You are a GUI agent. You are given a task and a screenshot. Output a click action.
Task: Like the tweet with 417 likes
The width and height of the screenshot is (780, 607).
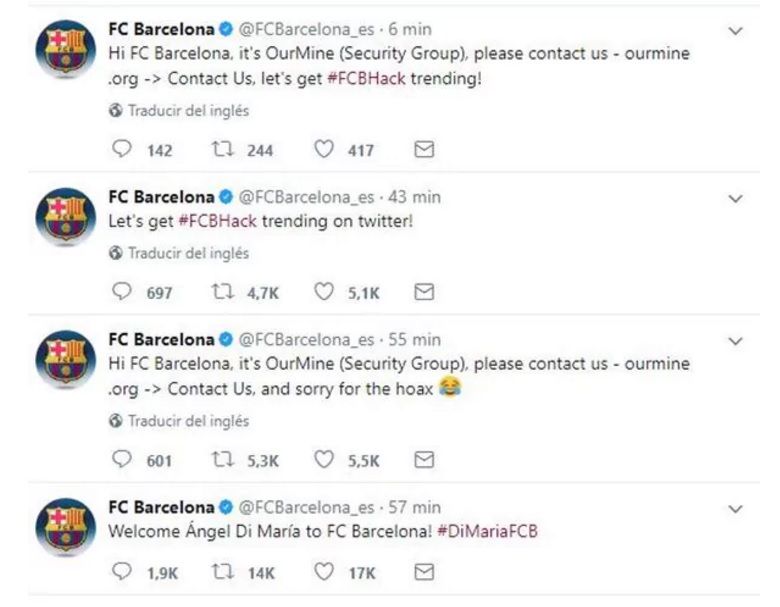point(324,149)
